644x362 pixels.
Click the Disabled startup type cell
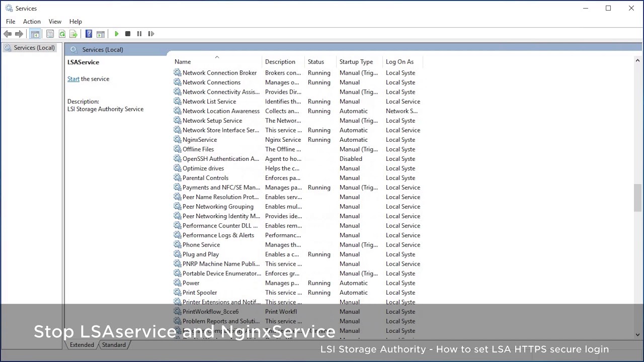351,159
